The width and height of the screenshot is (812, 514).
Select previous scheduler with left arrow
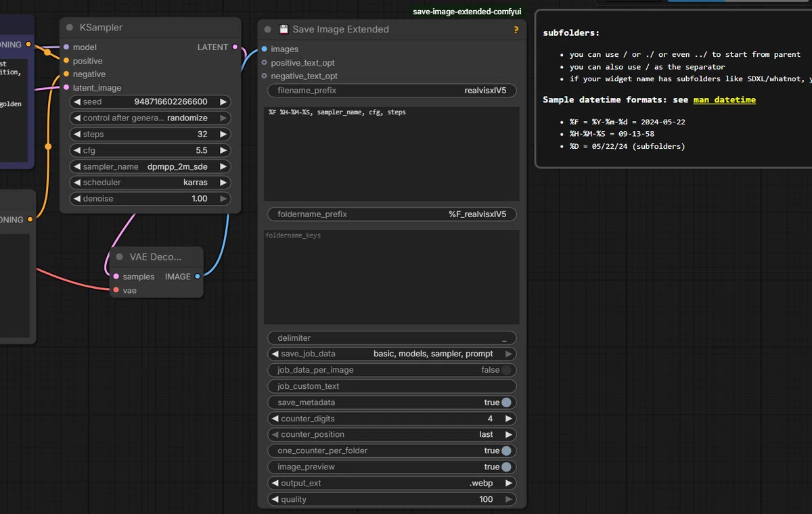coord(77,183)
